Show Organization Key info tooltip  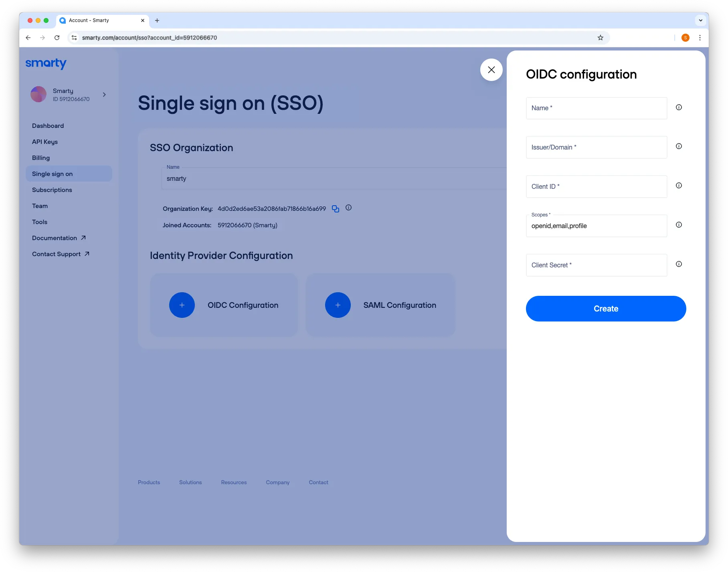coord(348,208)
